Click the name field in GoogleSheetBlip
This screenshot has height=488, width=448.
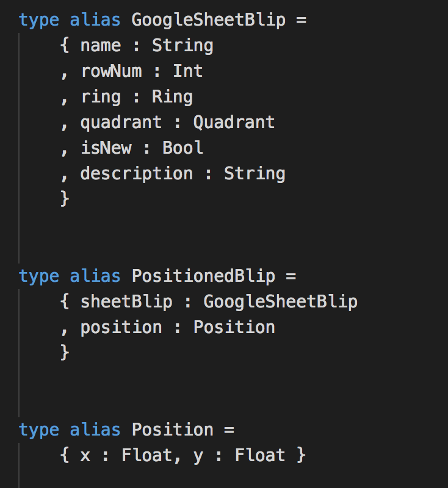[x=101, y=46]
